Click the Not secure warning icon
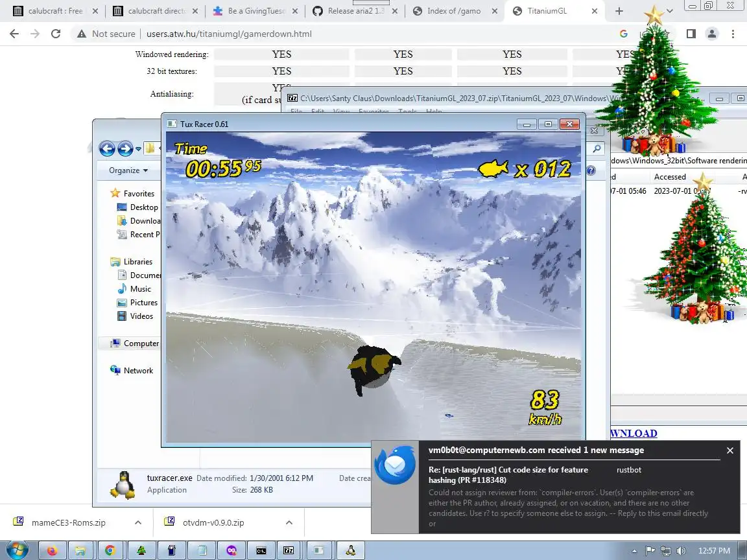 click(82, 34)
